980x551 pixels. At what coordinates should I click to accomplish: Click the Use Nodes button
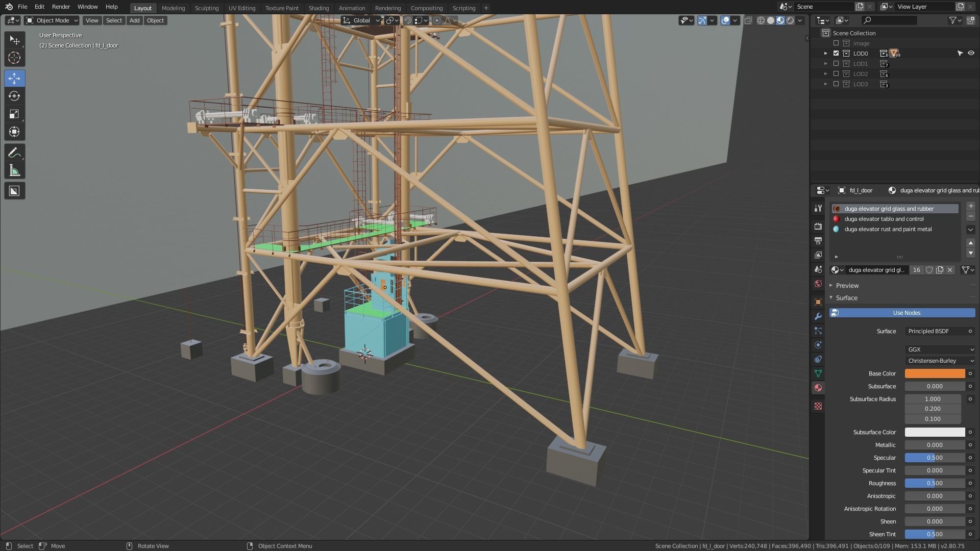[906, 313]
